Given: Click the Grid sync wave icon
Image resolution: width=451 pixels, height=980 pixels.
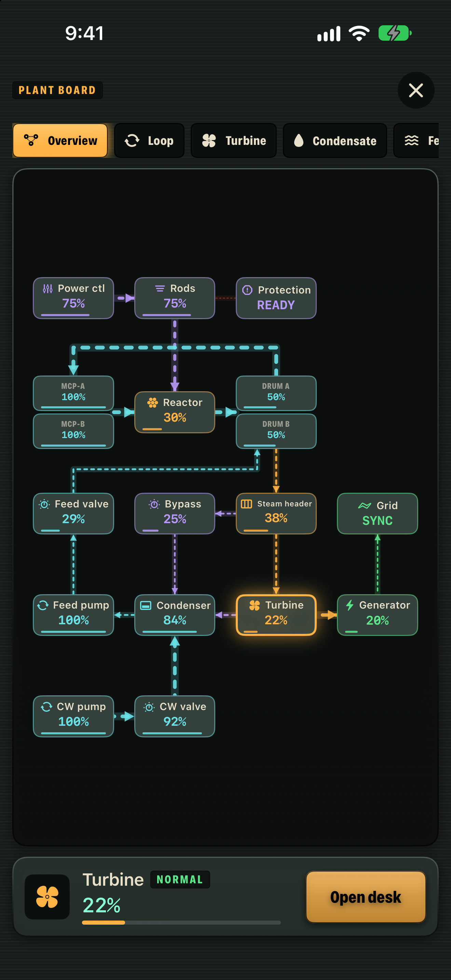Looking at the screenshot, I should click(364, 505).
